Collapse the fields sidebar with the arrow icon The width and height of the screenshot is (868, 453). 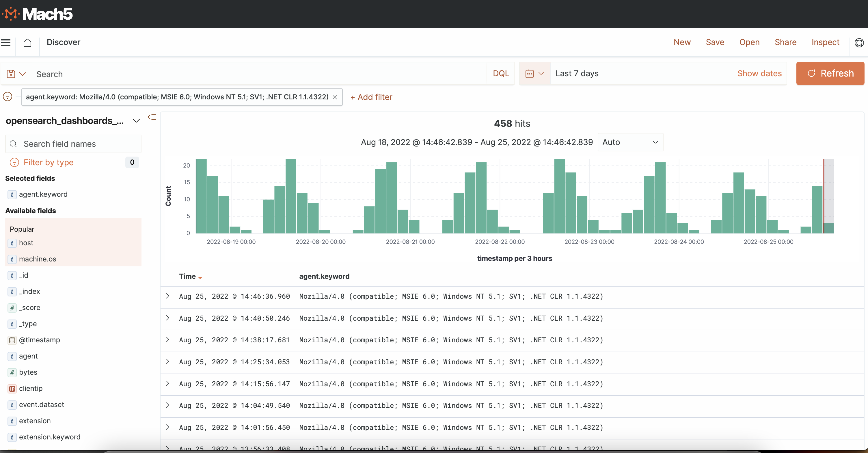[x=152, y=117]
